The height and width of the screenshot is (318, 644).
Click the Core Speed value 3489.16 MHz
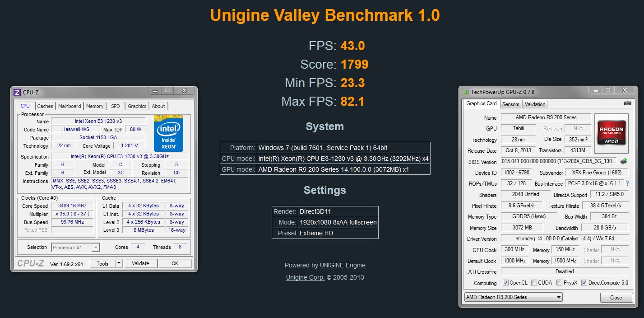[x=73, y=206]
